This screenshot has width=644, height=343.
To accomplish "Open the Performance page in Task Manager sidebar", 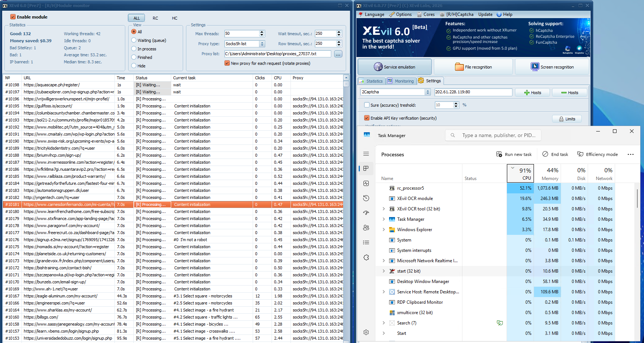I will click(366, 183).
